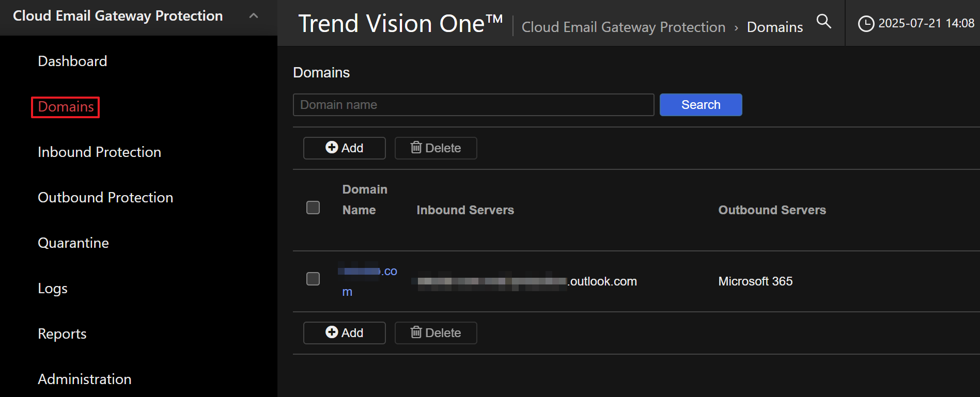Screen dimensions: 980x397
Task: View Logs from the sidebar
Action: click(53, 289)
